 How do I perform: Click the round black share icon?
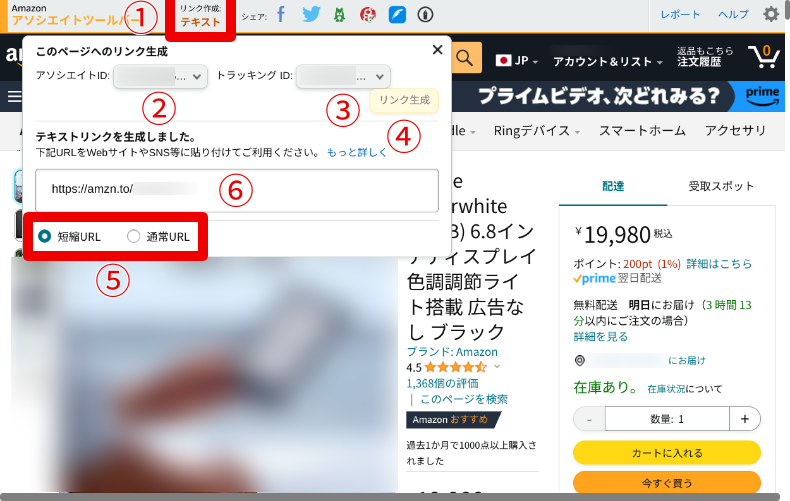pos(425,15)
